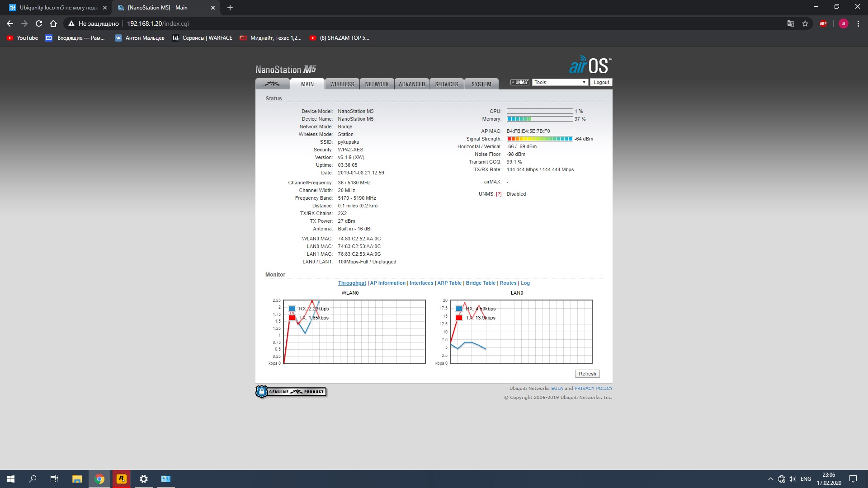Open the AP Information monitor link
The image size is (868, 488).
point(388,283)
